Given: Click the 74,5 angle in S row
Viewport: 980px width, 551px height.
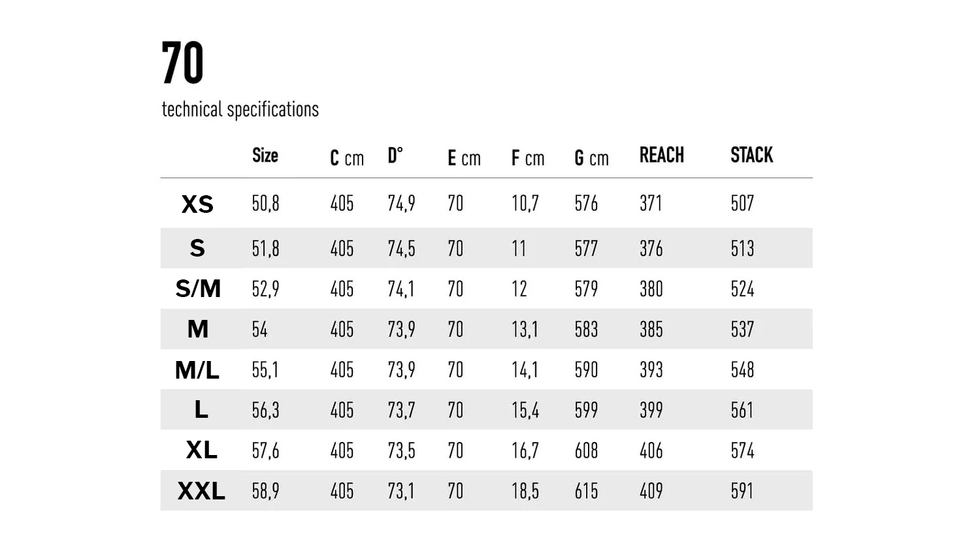Looking at the screenshot, I should (401, 249).
